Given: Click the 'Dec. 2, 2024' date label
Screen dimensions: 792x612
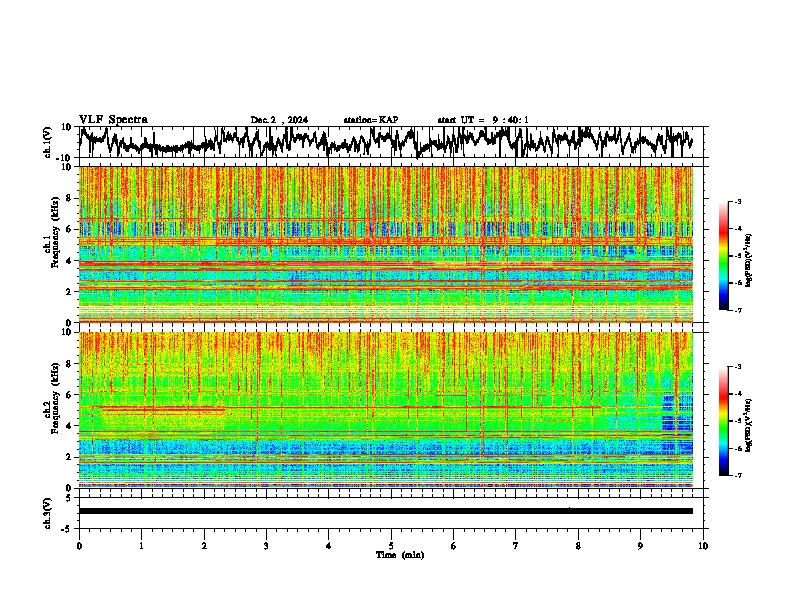Looking at the screenshot, I should pyautogui.click(x=279, y=120).
